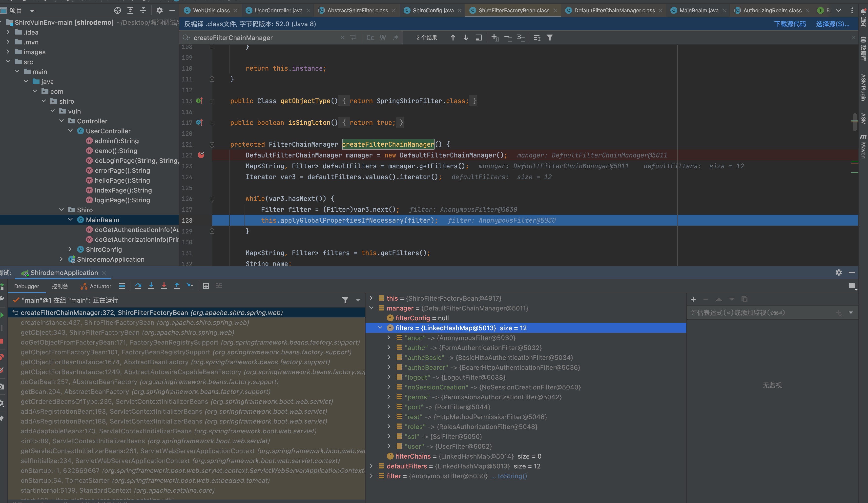This screenshot has height=503, width=868.
Task: Fold the method at line 121 gutter
Action: [212, 144]
